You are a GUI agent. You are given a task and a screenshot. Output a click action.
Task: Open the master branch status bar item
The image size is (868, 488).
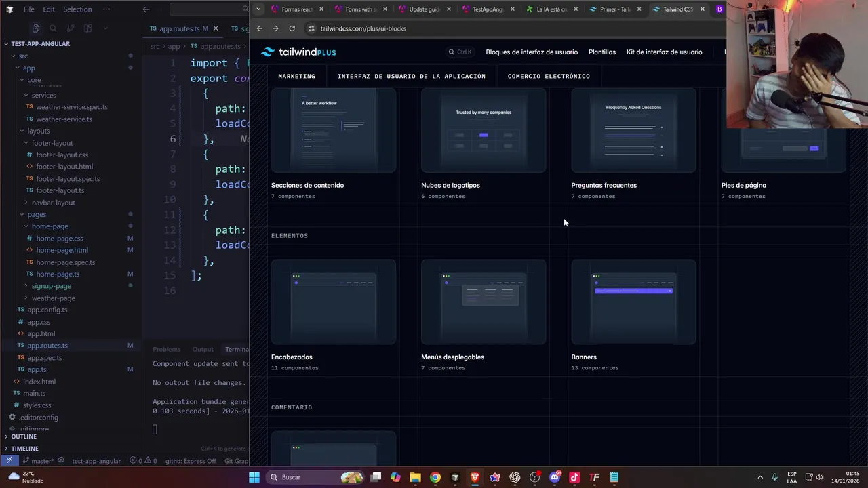[39, 461]
